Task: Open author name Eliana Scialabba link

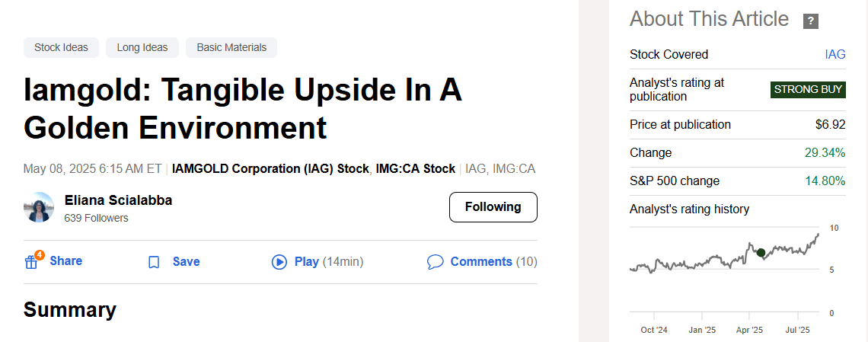Action: [118, 200]
